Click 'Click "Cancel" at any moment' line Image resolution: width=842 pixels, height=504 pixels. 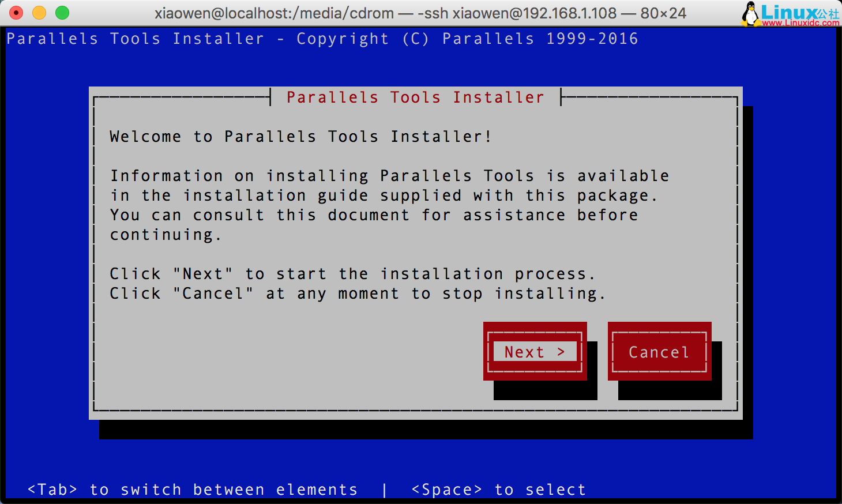[358, 294]
